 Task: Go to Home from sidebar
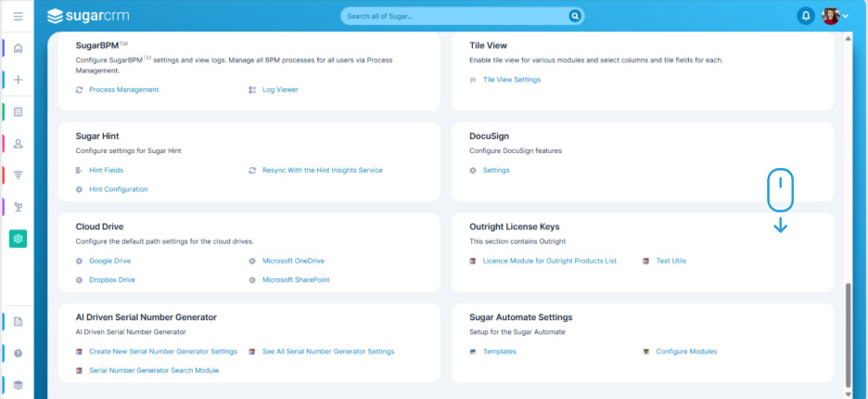click(18, 48)
